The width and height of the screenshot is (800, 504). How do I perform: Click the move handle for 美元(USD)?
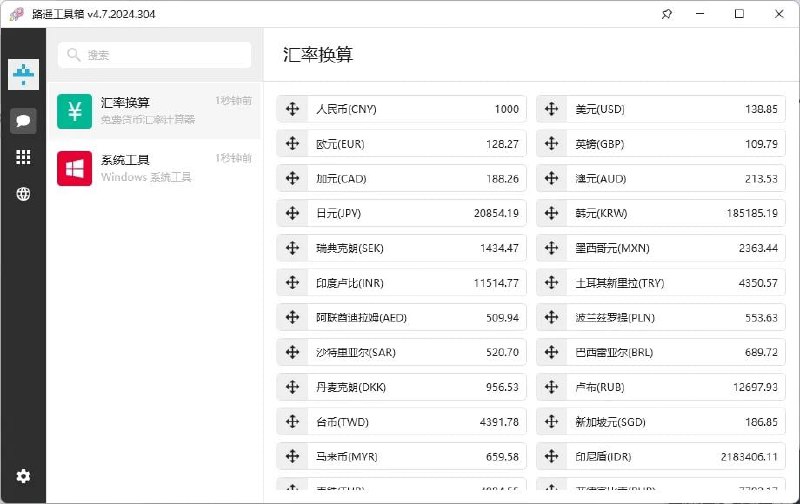553,109
